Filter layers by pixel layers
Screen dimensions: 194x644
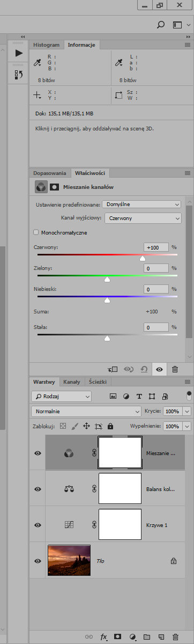pos(113,396)
